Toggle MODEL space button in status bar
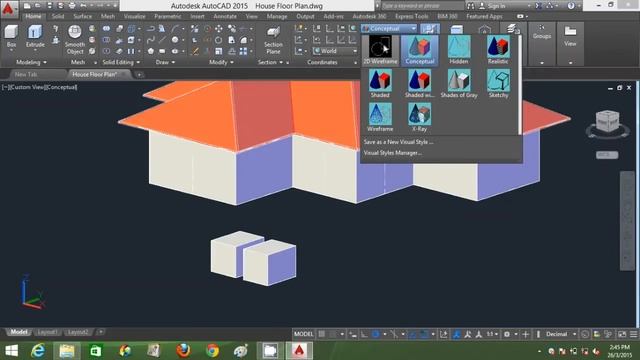Screen dimensions: 640x360 [x=304, y=334]
